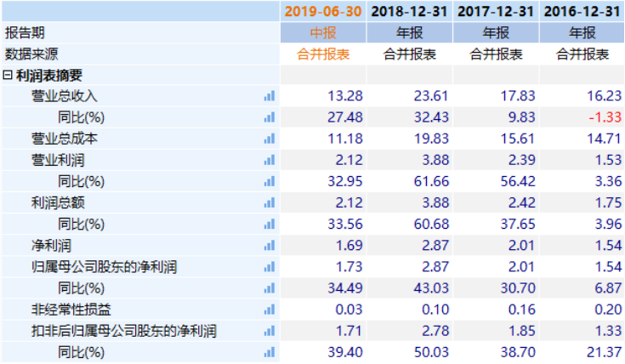Click 年报 under 2016-12-31
Viewport: 625px width, 364px height.
pos(582,32)
